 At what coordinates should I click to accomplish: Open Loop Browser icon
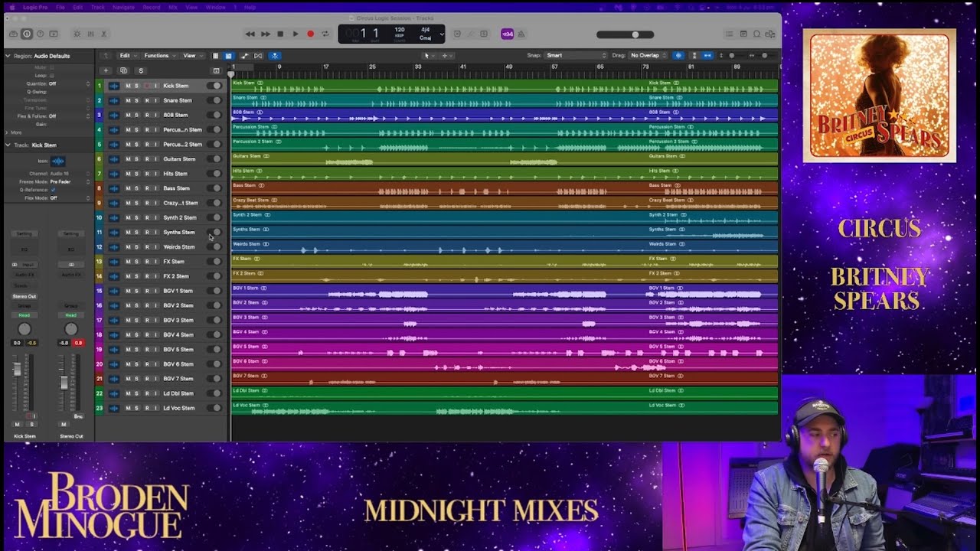pyautogui.click(x=757, y=34)
